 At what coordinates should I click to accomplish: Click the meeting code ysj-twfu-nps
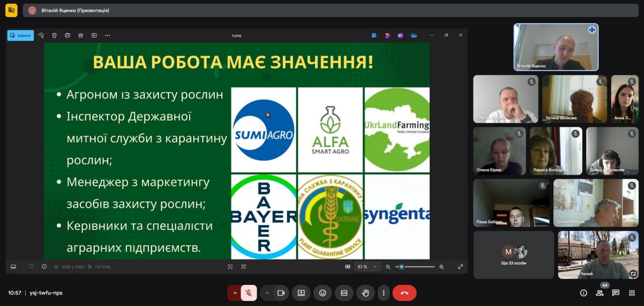46,293
